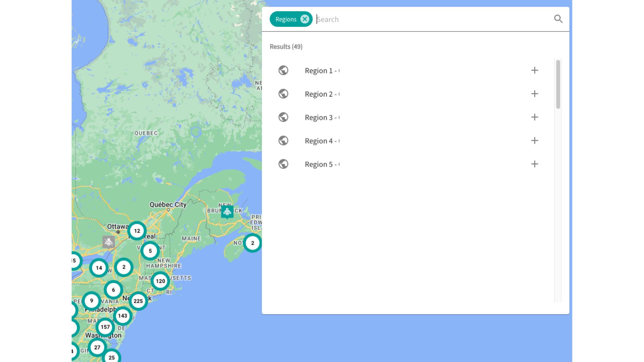Viewport: 644px width, 362px height.
Task: Open the 120 cluster over Massachusetts
Action: click(160, 281)
